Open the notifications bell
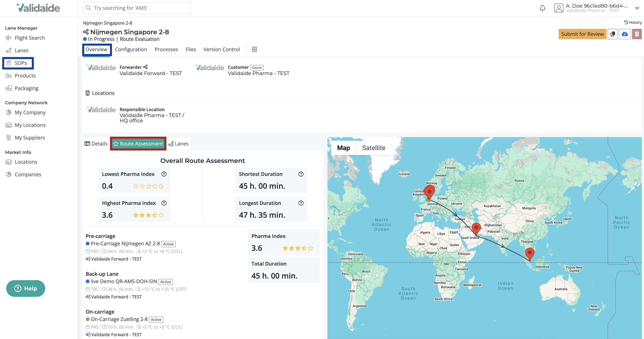The height and width of the screenshot is (339, 644). (542, 8)
